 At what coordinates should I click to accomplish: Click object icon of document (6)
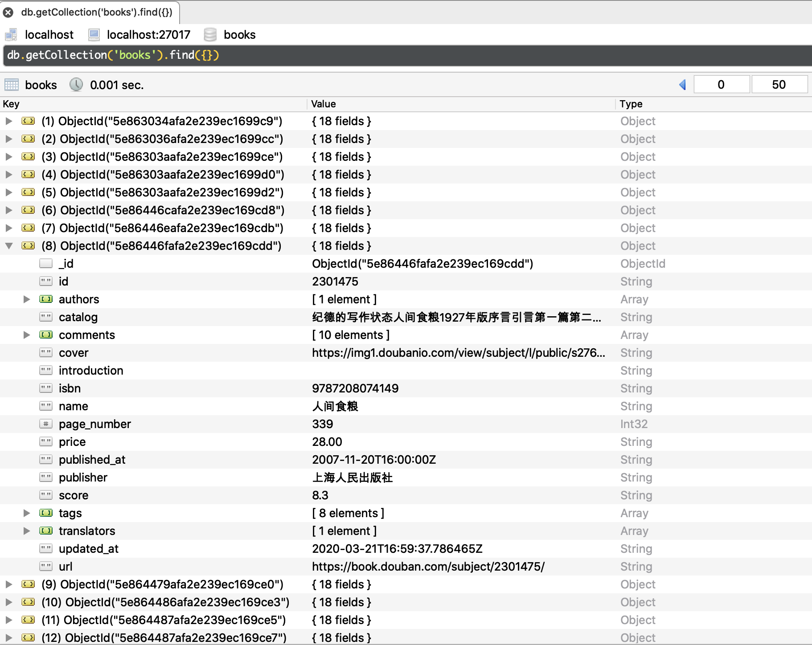(x=28, y=210)
